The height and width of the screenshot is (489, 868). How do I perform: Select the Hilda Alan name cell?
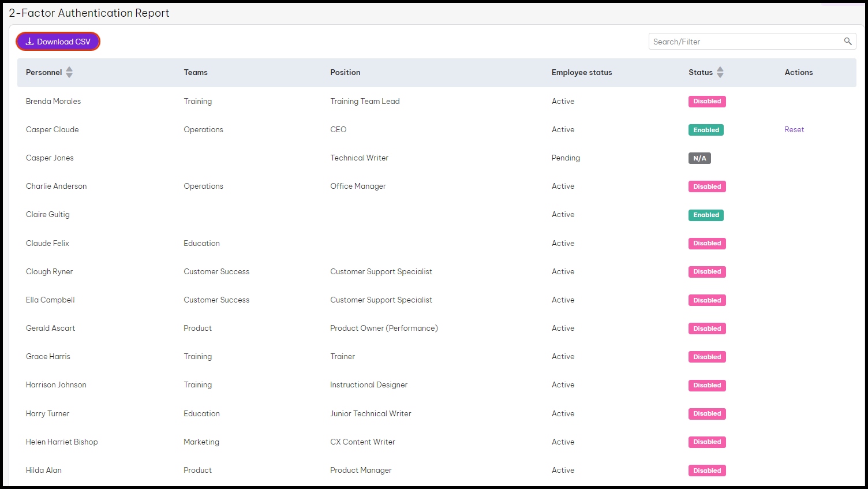click(x=43, y=471)
